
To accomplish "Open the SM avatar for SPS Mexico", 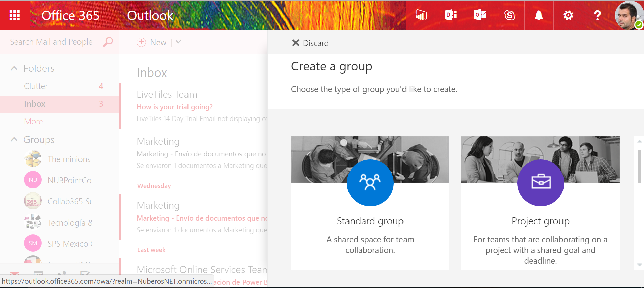I will coord(33,243).
